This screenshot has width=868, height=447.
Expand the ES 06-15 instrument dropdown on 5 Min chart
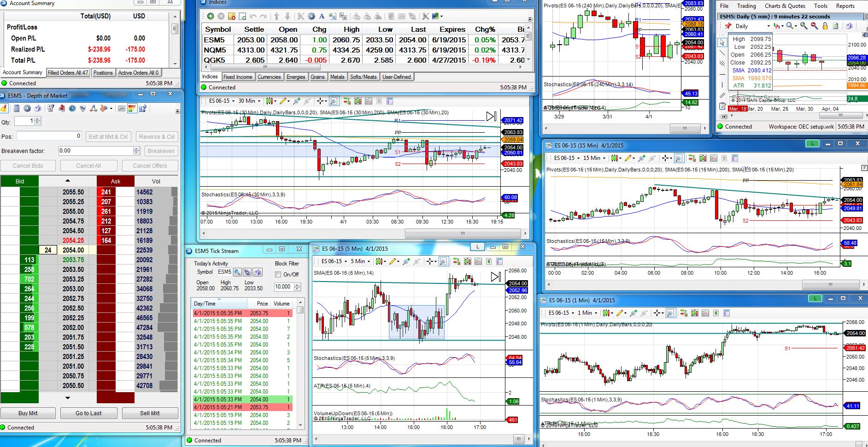[334, 261]
